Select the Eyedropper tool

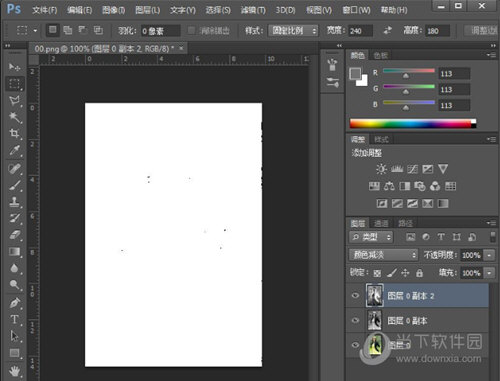click(x=14, y=151)
